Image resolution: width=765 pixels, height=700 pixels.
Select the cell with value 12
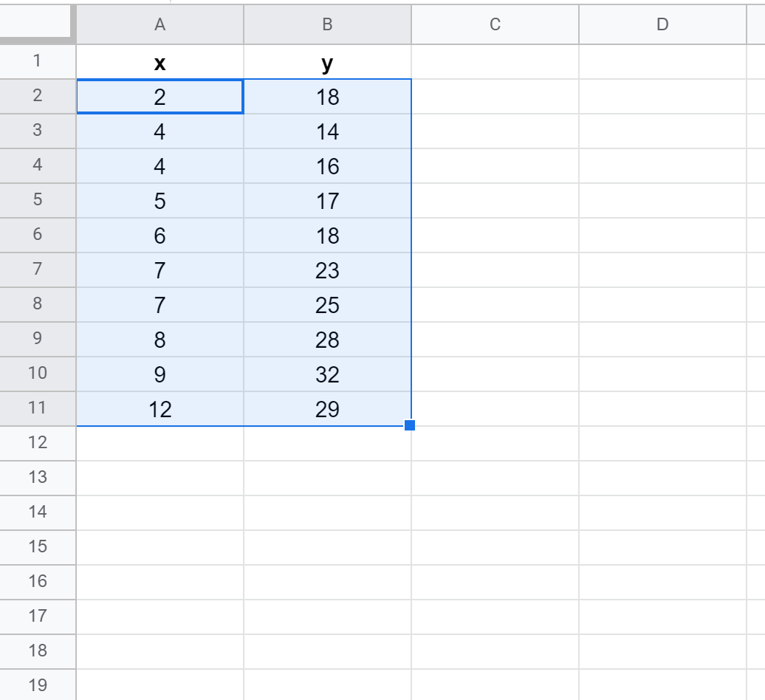[x=159, y=408]
